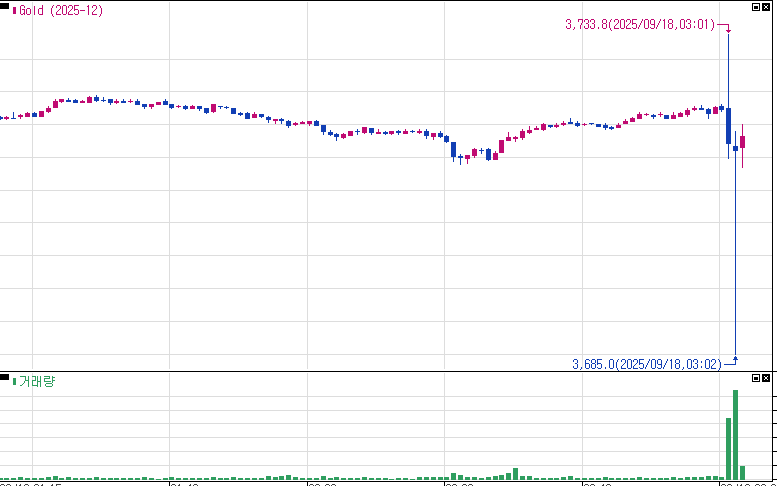This screenshot has height=486, width=777.
Task: Maximize the Gold price chart panel
Action: click(x=756, y=7)
